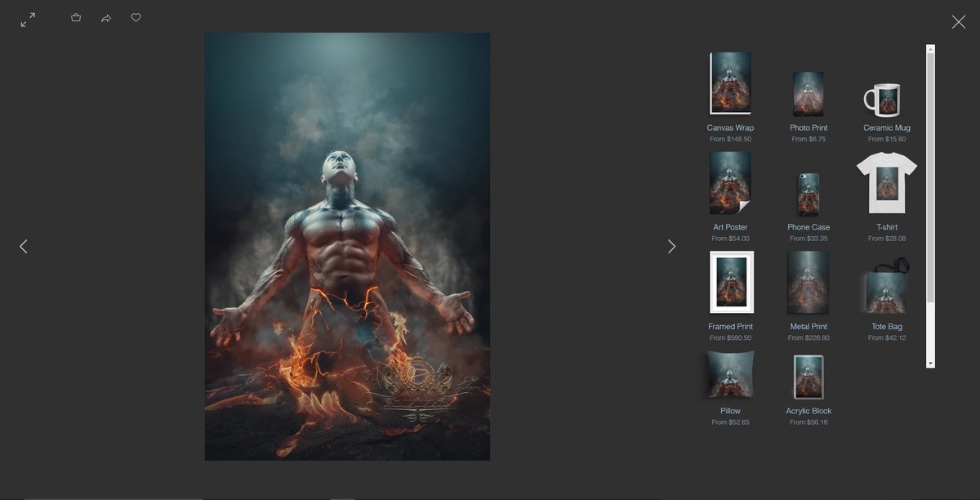Select the Acrylic Block product thumbnail
The height and width of the screenshot is (500, 980).
[x=808, y=377]
